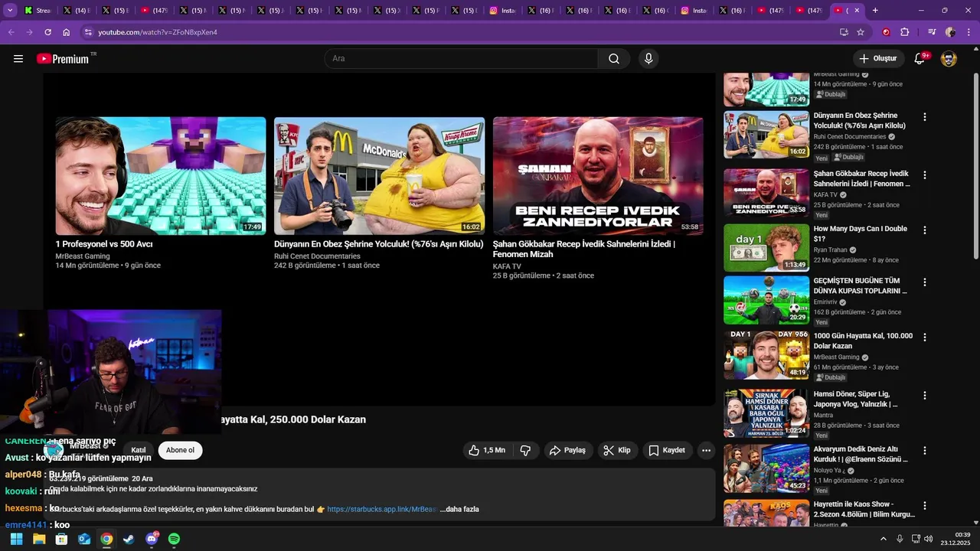Screen dimensions: 980x551
Task: Share the video via Paylaş
Action: [568, 451]
